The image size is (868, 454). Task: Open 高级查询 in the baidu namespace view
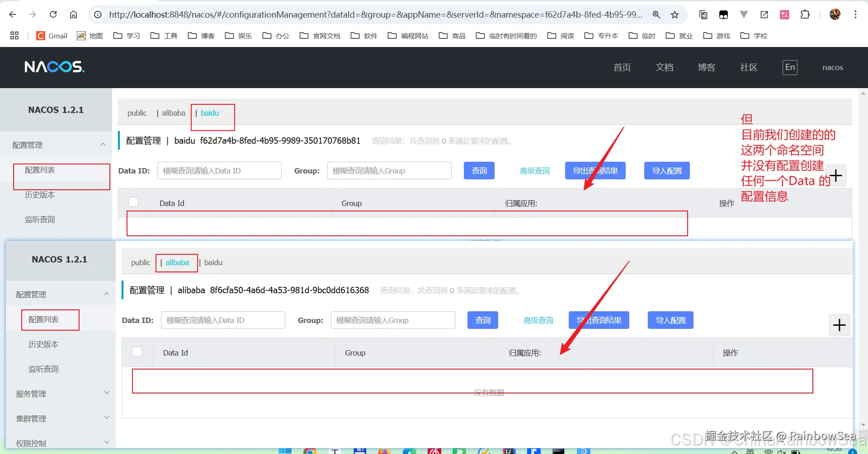[534, 171]
